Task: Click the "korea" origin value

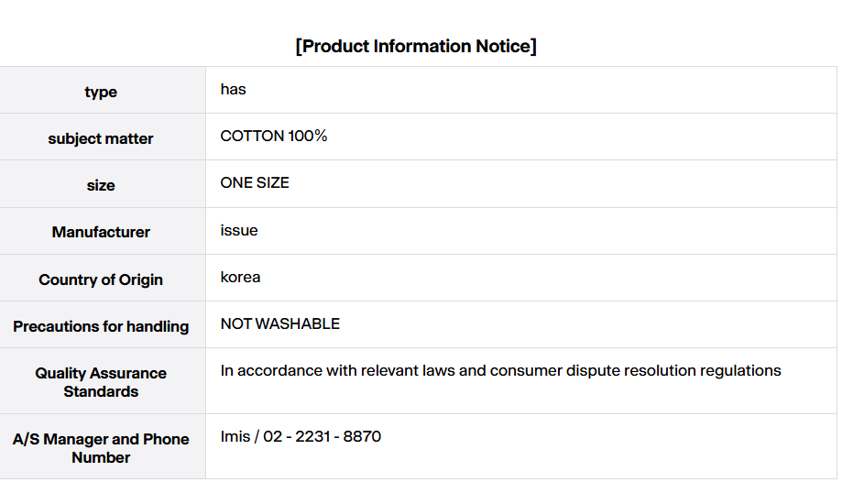Action: [240, 277]
